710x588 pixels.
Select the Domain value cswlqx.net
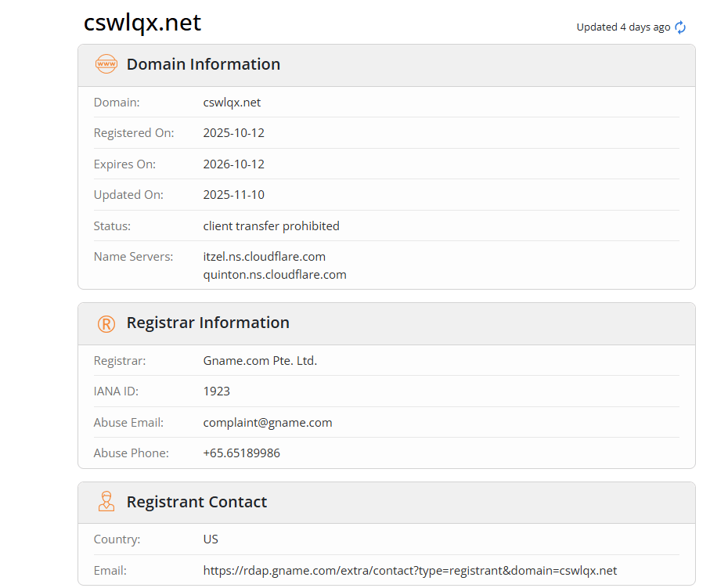[x=232, y=103]
